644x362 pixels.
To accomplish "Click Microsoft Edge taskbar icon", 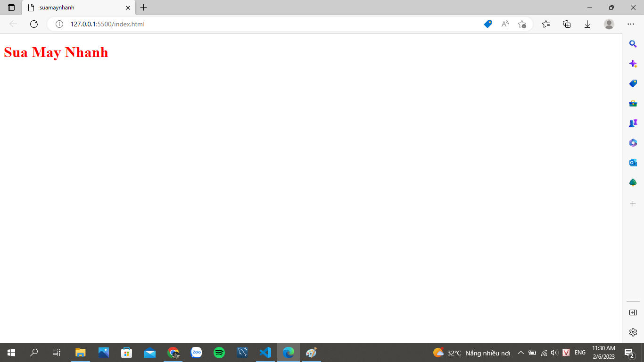I will [x=289, y=353].
